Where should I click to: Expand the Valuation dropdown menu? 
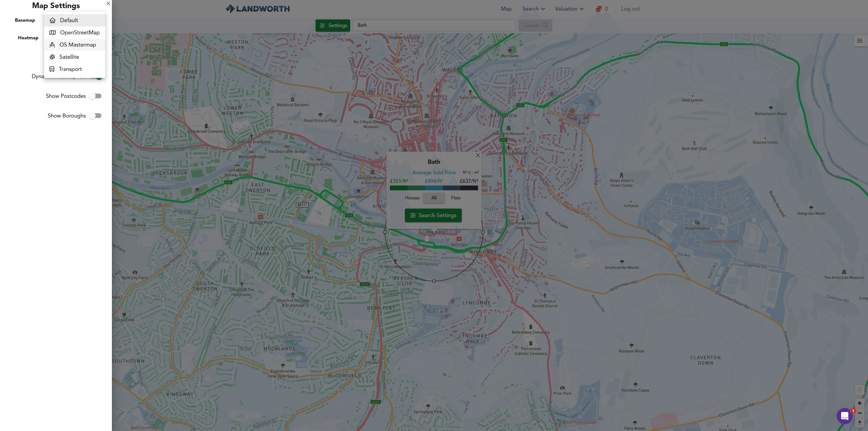click(x=569, y=9)
